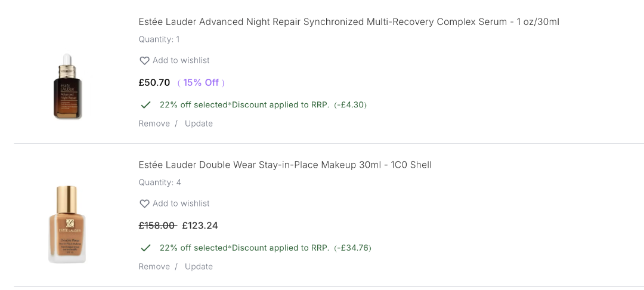The image size is (644, 290).
Task: Click 'Add to wishlist' text for Double Wear
Action: click(181, 204)
